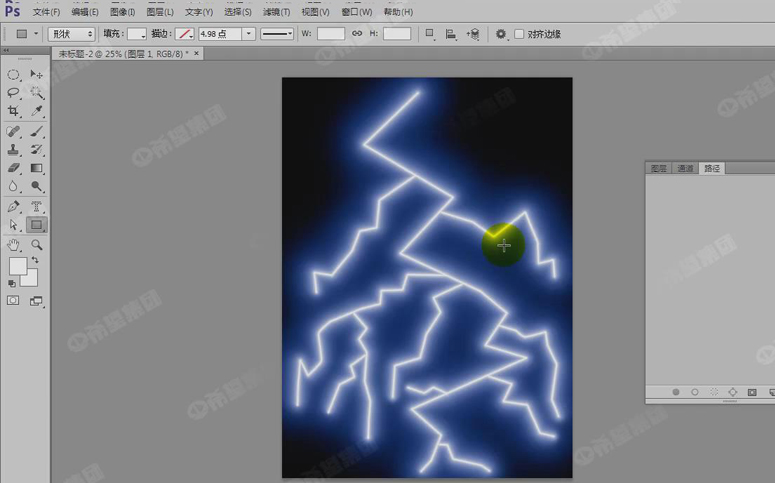Image resolution: width=775 pixels, height=483 pixels.
Task: Enable the 对齐边缘 checkbox
Action: point(519,34)
